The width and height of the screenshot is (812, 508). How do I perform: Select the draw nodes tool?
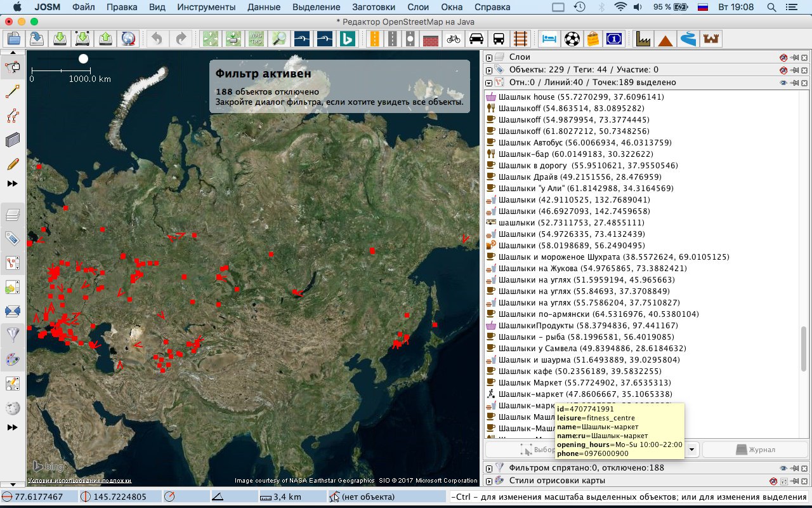pos(12,93)
